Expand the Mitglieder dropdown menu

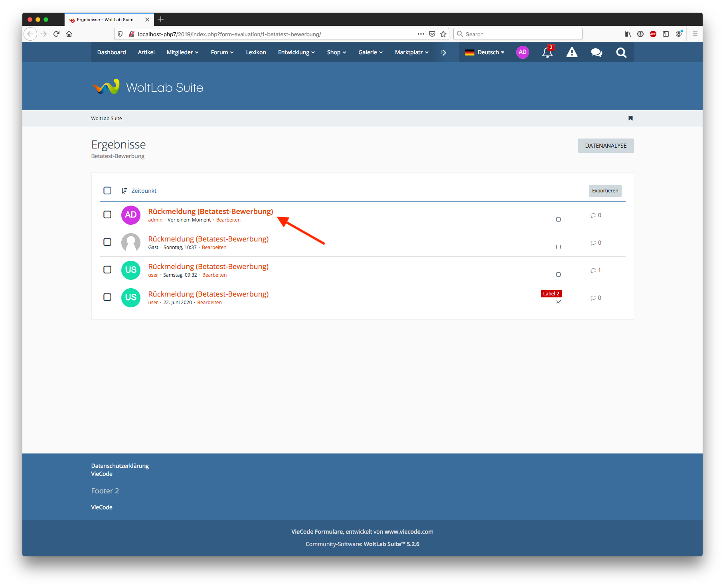tap(182, 52)
